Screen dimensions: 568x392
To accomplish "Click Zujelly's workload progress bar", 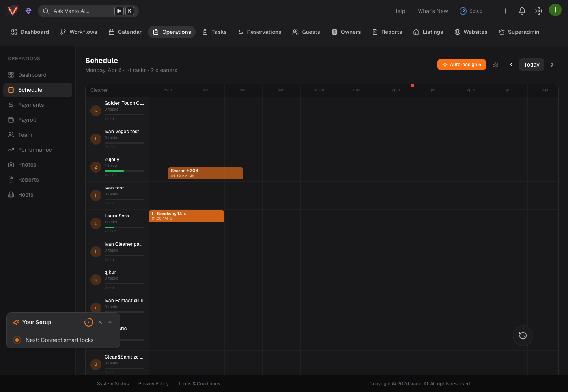I will 124,171.
